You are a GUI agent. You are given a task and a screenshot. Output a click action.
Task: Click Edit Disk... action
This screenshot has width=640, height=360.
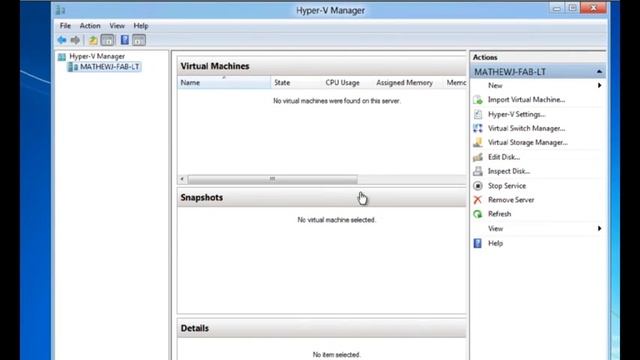pyautogui.click(x=504, y=157)
